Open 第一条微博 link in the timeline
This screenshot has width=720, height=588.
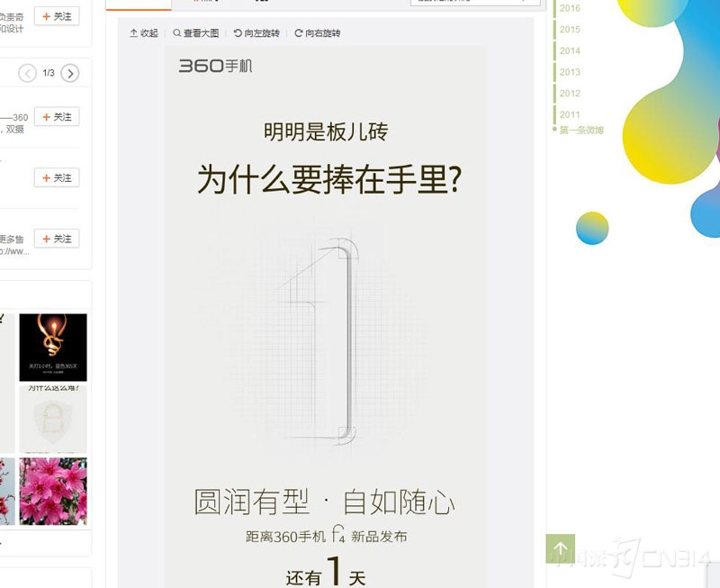580,130
